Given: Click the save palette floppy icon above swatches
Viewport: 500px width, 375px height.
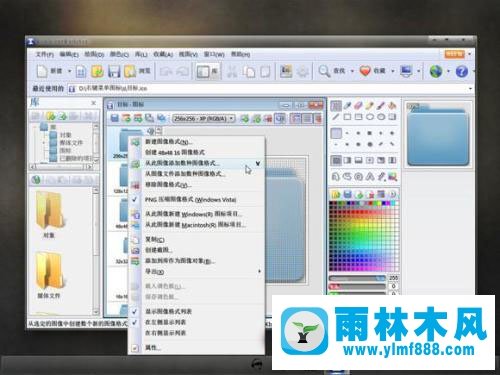Looking at the screenshot, I should 347,194.
